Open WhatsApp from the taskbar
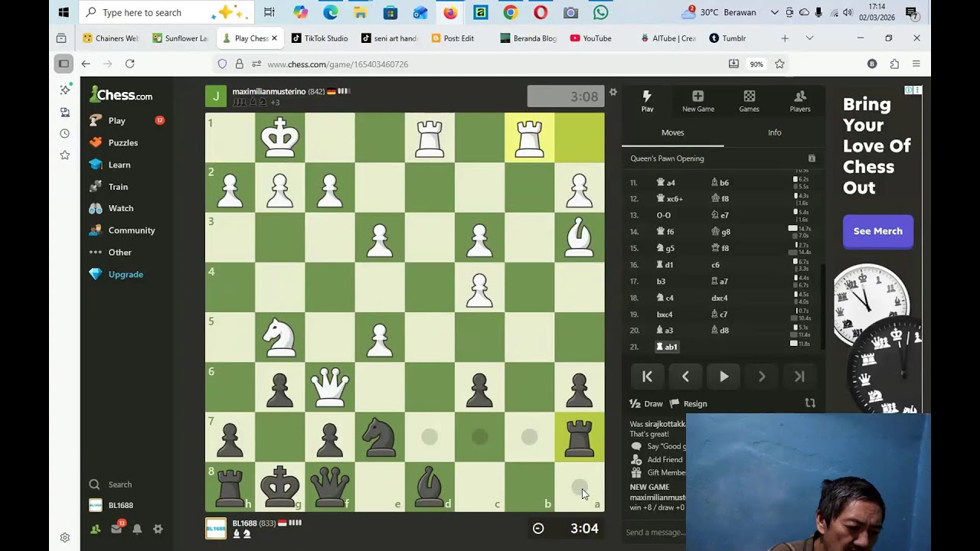The width and height of the screenshot is (980, 551). point(601,12)
